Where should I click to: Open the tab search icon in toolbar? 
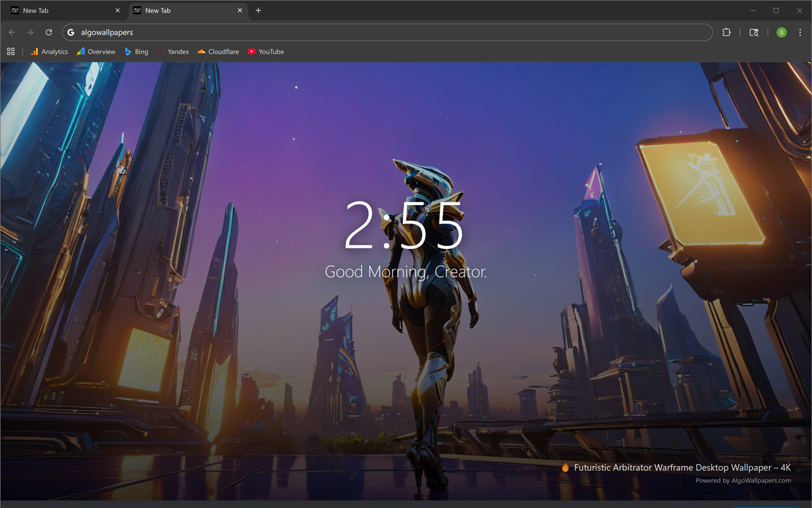pyautogui.click(x=754, y=32)
